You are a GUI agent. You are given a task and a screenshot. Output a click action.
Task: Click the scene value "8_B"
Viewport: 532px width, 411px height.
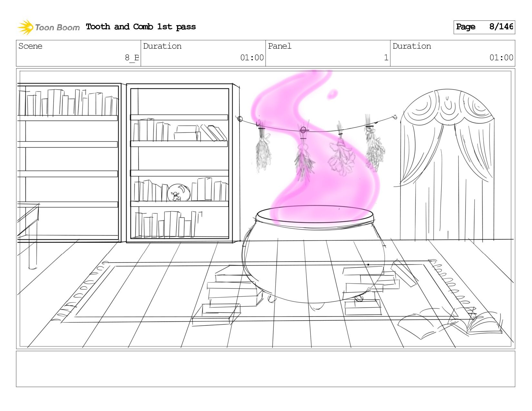coord(132,58)
